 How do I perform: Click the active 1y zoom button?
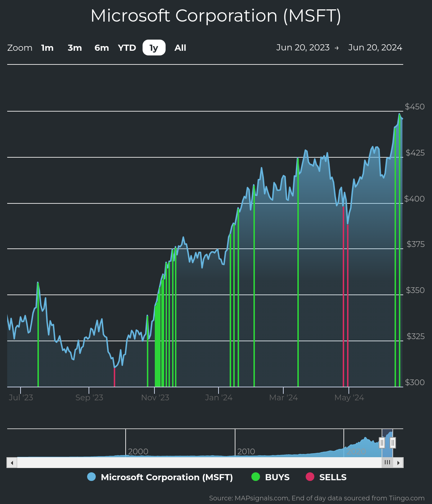tap(154, 48)
